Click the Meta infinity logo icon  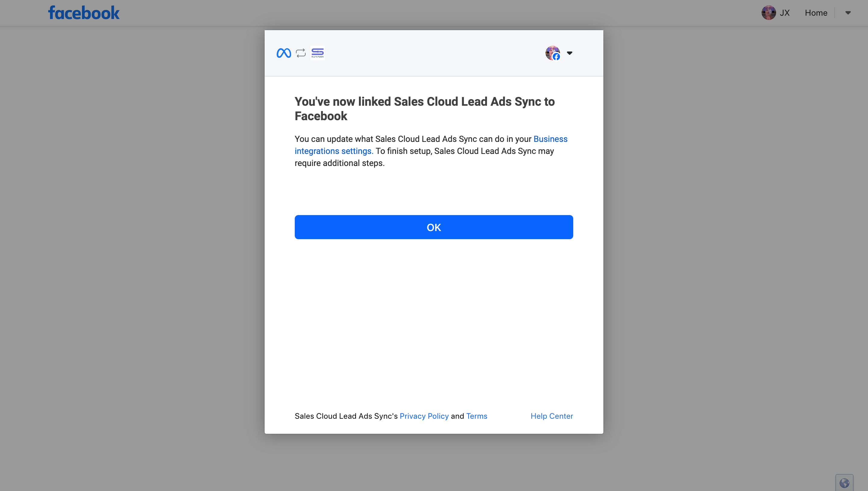click(x=284, y=53)
